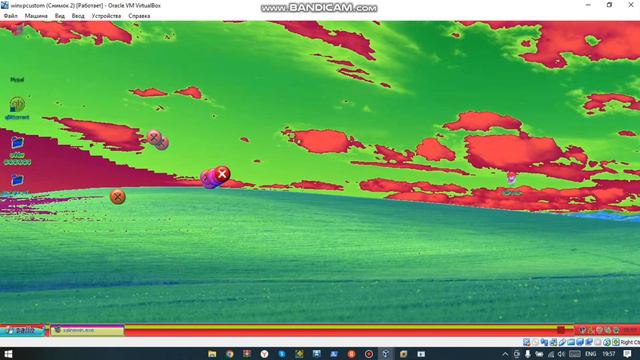Open the Windows notification center
640x360 pixels.
coord(627,354)
